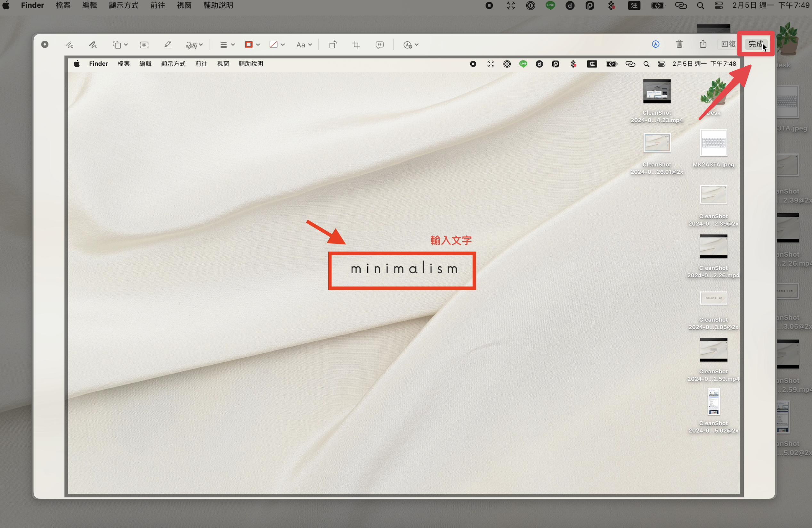Toggle the Markup toolbar pen icon
812x528 pixels.
click(655, 44)
